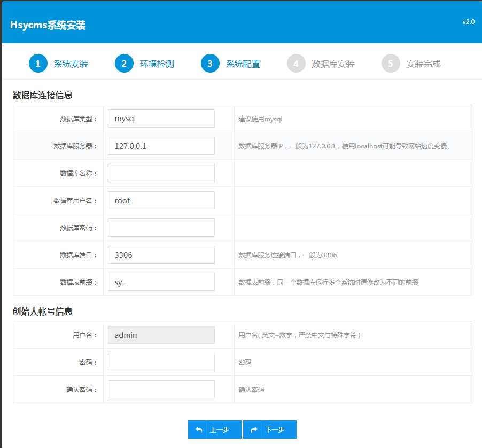Select the 数据库安装 step label
The width and height of the screenshot is (482, 448).
coord(333,64)
